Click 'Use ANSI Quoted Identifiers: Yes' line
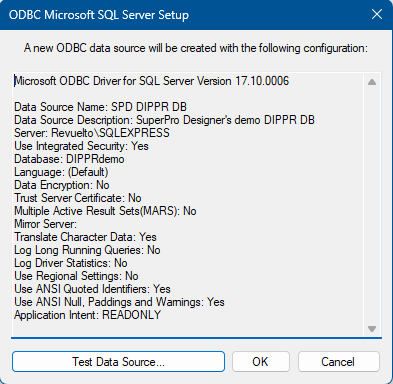 coord(92,289)
